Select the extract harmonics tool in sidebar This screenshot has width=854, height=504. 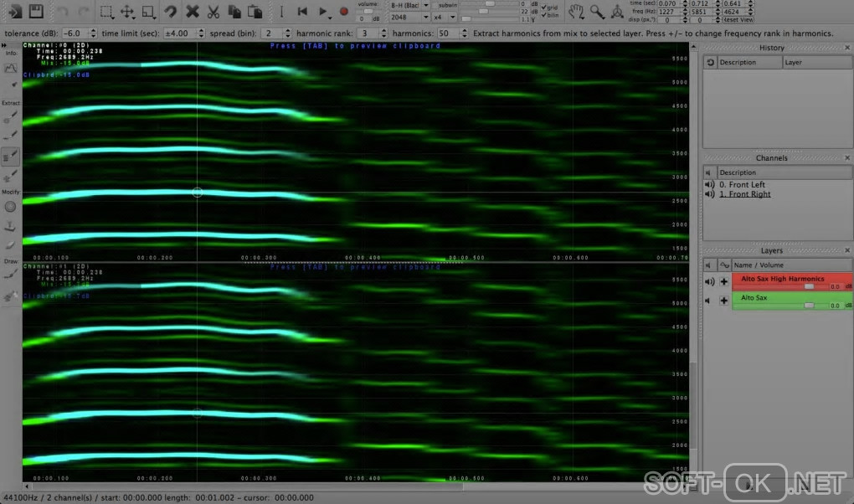(11, 156)
